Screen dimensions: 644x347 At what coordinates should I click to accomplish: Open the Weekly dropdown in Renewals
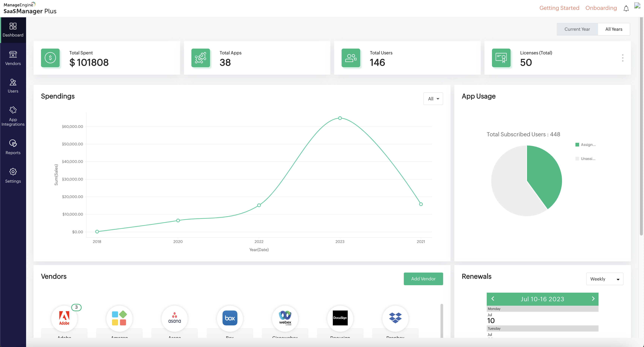[x=604, y=279]
